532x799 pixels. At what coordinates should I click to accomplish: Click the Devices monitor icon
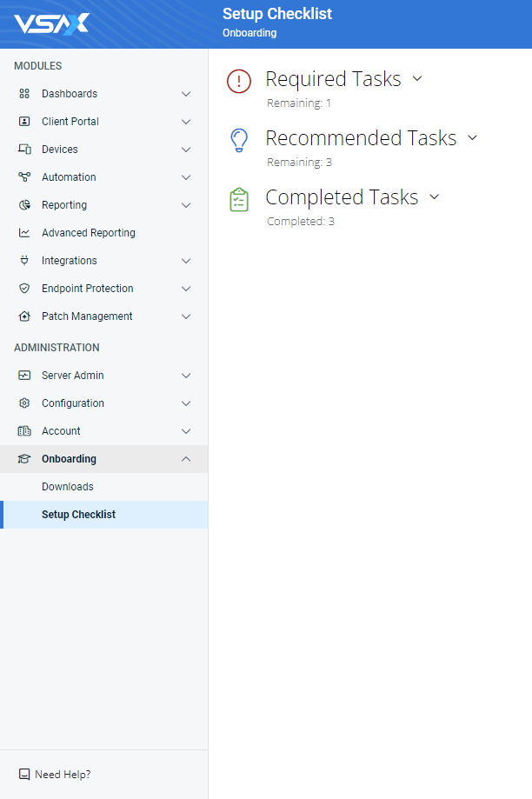pos(24,150)
